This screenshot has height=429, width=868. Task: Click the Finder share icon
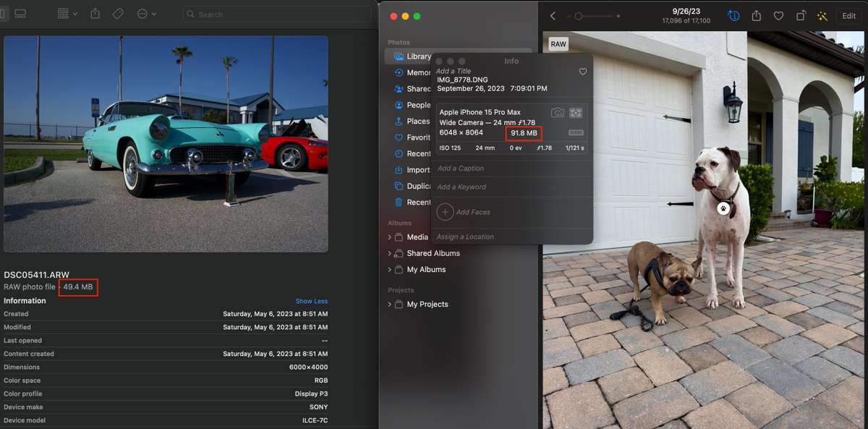pyautogui.click(x=95, y=14)
